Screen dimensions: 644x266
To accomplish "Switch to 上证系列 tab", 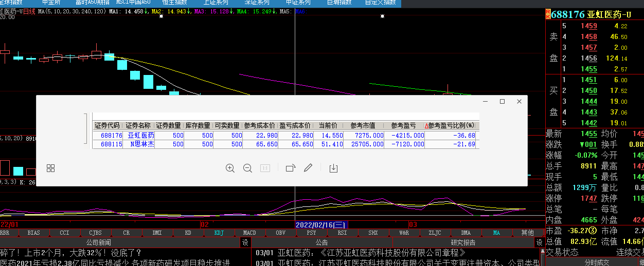I will (216, 3).
